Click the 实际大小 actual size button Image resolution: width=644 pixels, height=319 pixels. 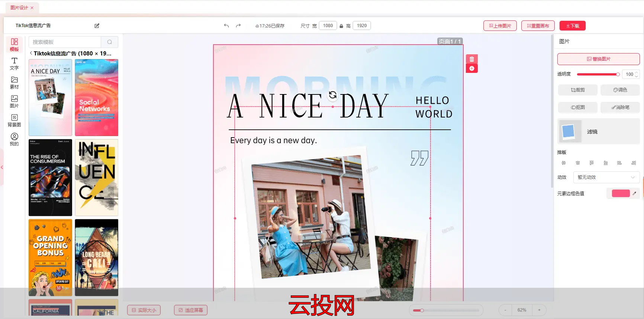[x=144, y=310]
